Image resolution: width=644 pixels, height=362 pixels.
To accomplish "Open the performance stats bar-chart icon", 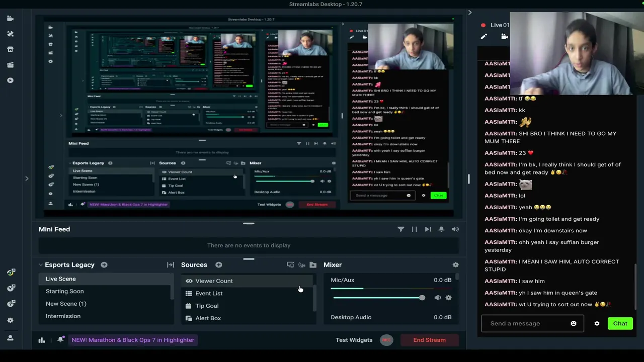I will tap(42, 340).
